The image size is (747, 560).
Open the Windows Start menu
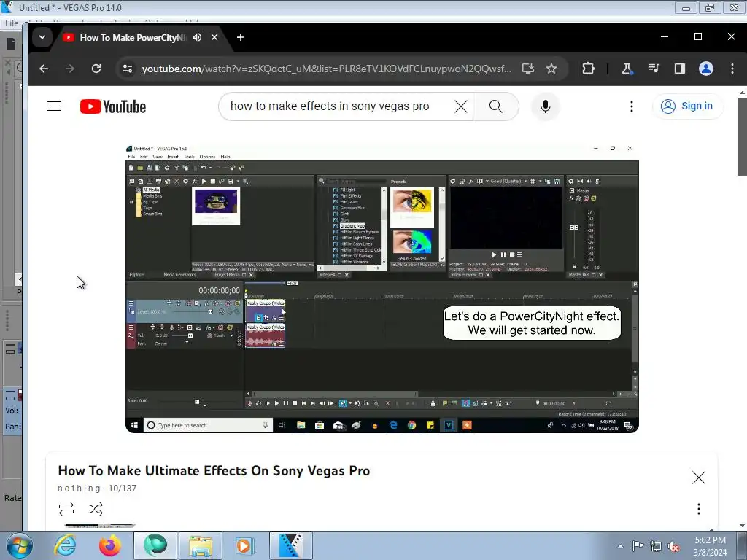(x=19, y=545)
